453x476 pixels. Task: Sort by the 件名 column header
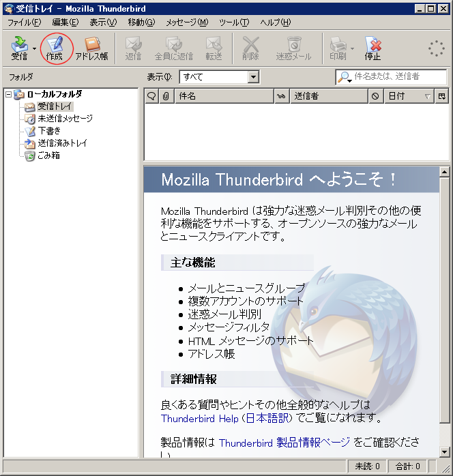(224, 96)
